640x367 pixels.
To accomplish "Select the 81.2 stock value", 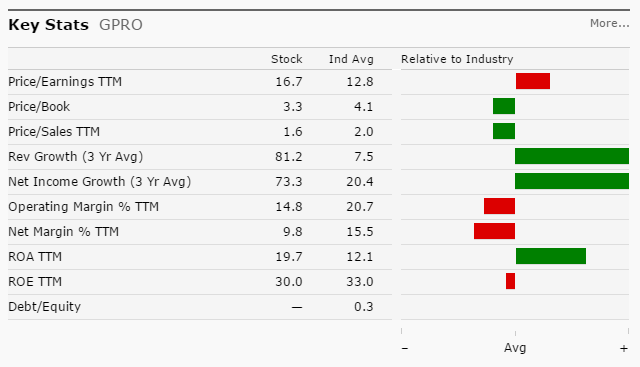I will click(289, 156).
